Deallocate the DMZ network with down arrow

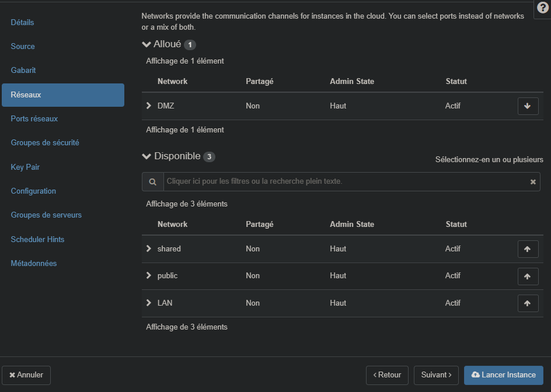click(x=528, y=106)
